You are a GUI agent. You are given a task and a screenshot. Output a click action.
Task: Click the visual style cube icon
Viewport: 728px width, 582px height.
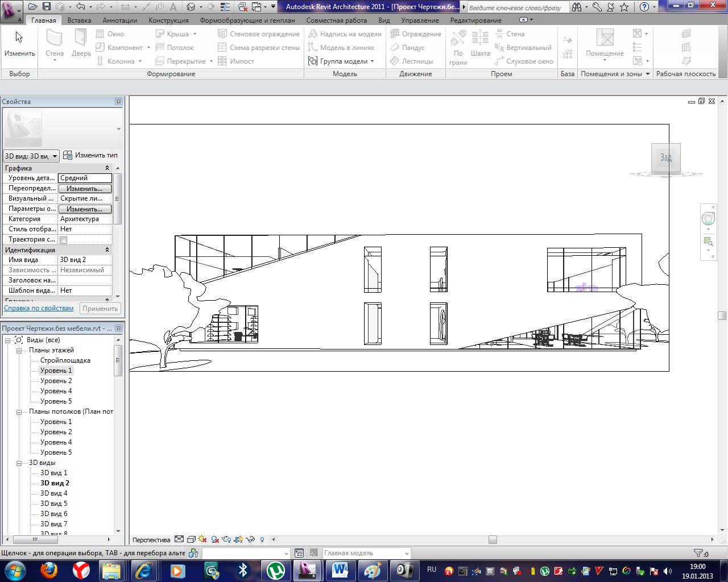click(x=191, y=539)
